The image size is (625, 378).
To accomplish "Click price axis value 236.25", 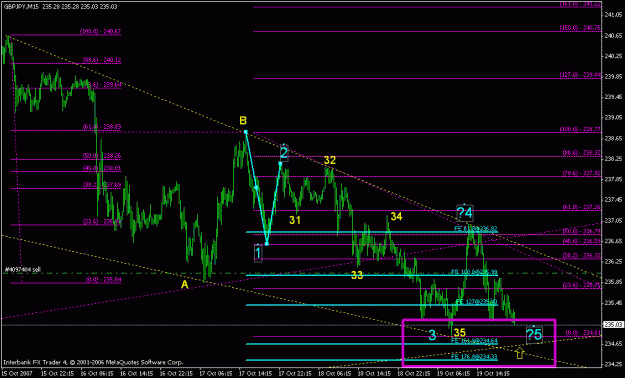I will click(x=612, y=261).
